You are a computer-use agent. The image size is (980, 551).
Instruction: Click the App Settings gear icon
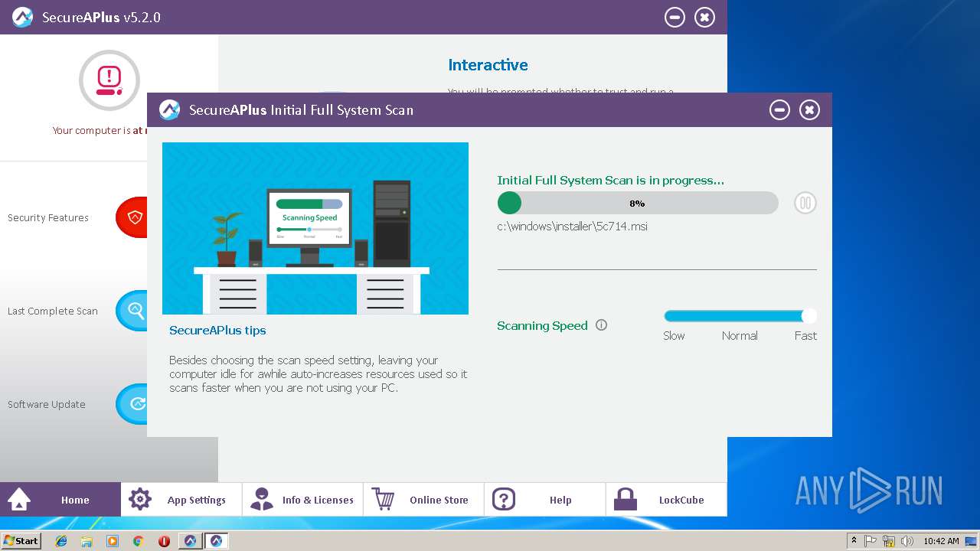140,500
